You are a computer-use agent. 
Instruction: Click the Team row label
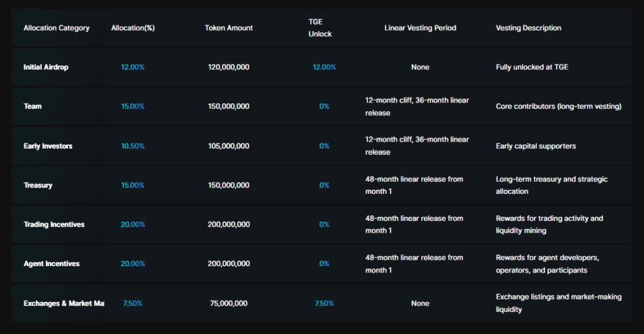pos(33,106)
